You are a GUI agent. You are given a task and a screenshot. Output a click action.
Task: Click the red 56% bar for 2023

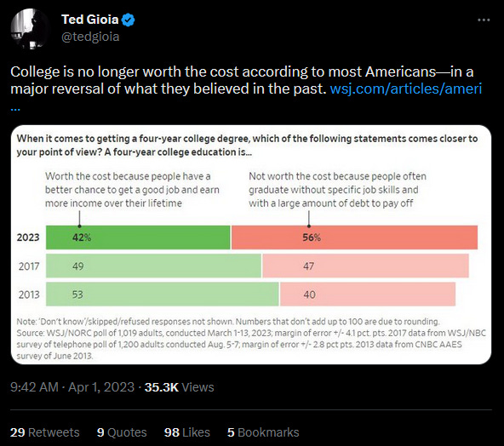(x=354, y=237)
